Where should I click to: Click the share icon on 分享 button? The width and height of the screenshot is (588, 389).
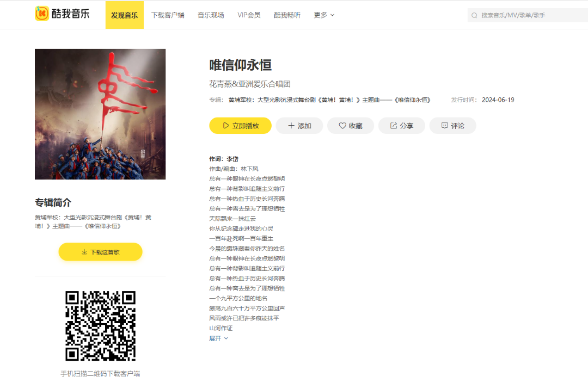(x=394, y=126)
